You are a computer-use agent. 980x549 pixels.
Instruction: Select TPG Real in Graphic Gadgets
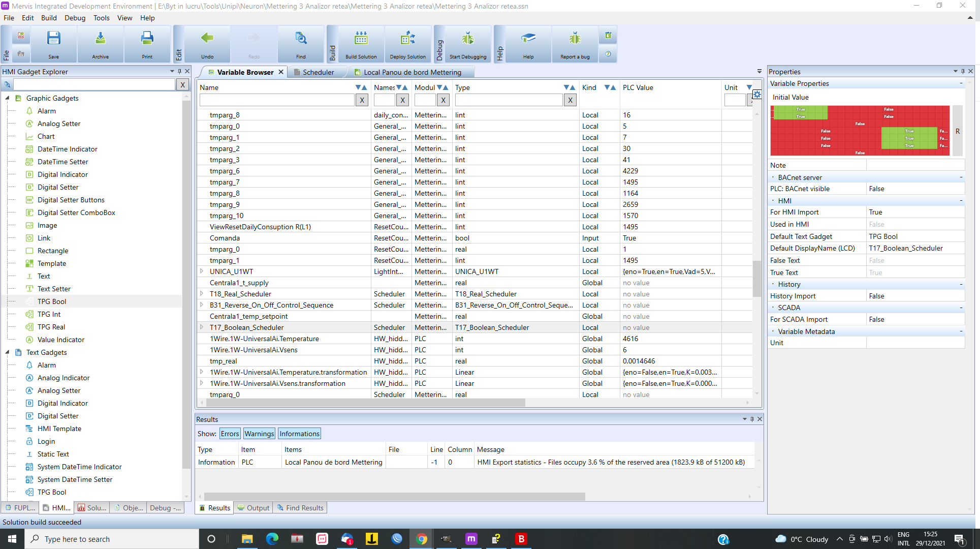[51, 327]
